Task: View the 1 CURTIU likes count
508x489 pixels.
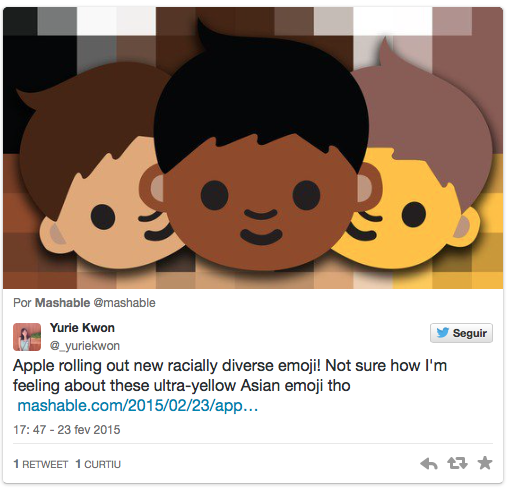Action: 98,464
